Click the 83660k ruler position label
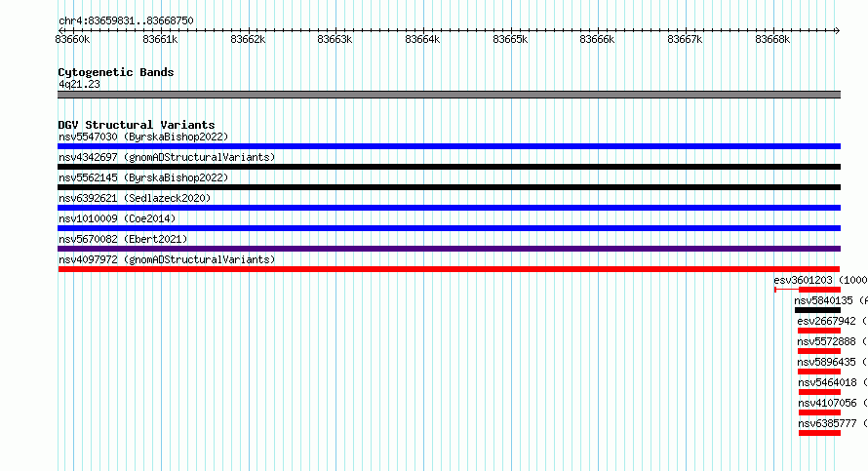Screen dimensions: 868x471 [x=72, y=40]
